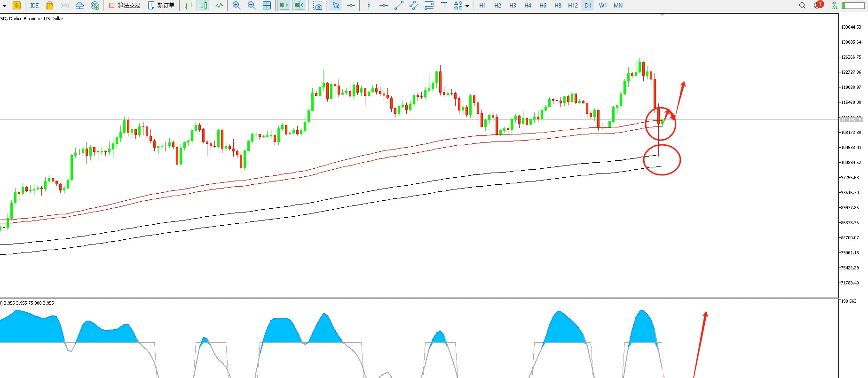Open the IDE MetaEditor
This screenshot has width=868, height=378.
click(x=34, y=6)
